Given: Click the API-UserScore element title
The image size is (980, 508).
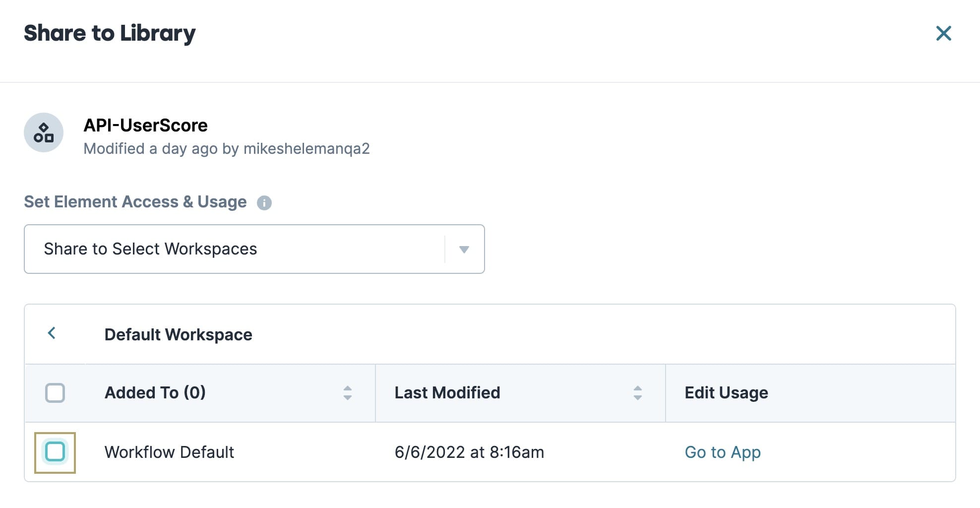Looking at the screenshot, I should tap(146, 125).
